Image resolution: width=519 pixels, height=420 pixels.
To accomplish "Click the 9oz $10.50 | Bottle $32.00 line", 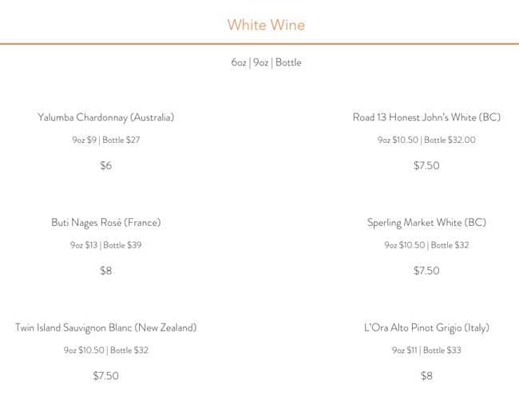I will [426, 141].
